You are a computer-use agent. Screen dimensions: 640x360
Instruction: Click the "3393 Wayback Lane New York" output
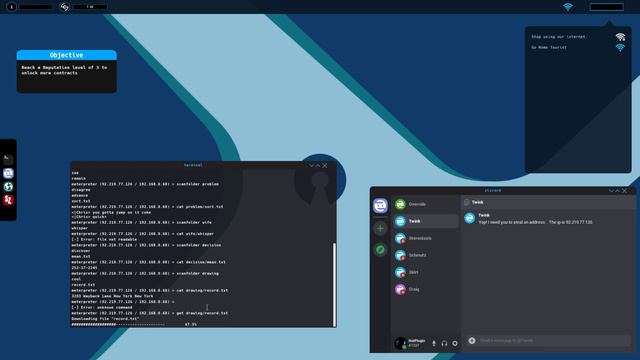(x=112, y=296)
